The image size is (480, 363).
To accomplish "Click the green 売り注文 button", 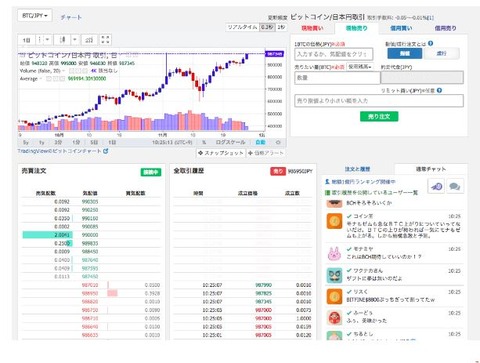I will [x=379, y=116].
